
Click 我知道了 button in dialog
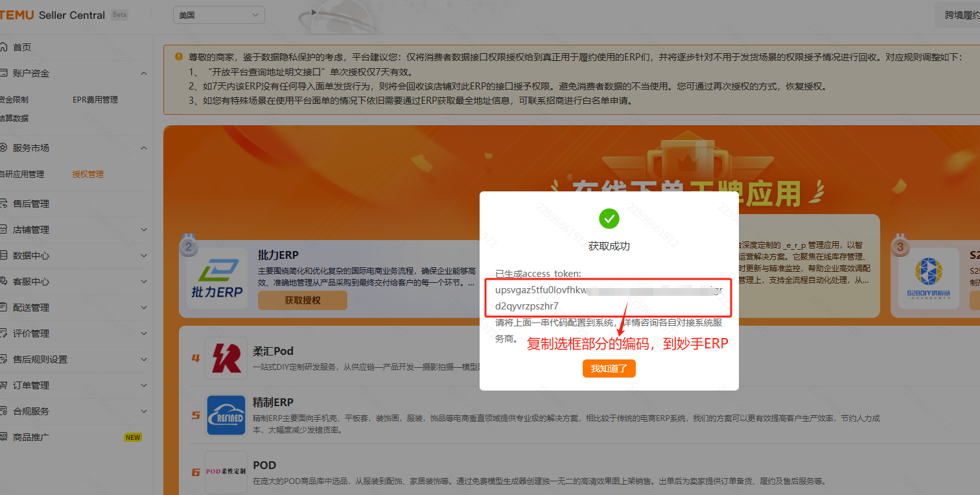pos(609,368)
